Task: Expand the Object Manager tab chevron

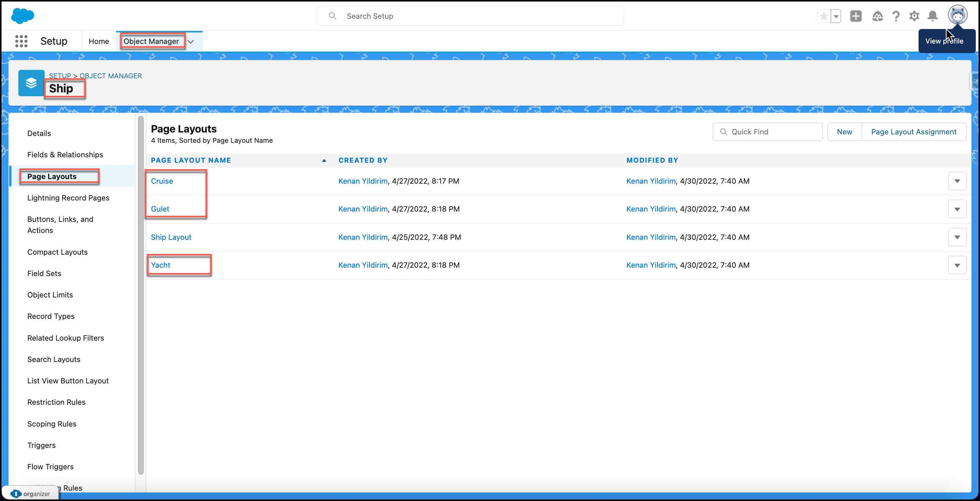Action: 191,41
